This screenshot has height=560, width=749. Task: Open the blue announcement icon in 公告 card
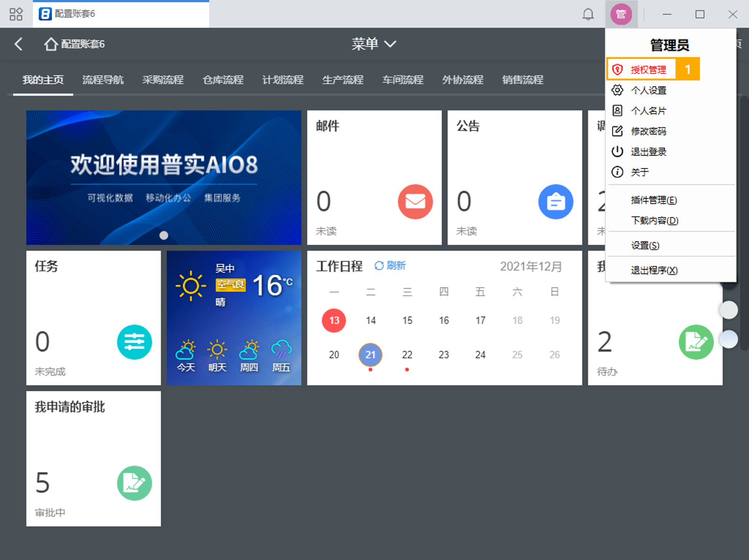[x=556, y=202]
